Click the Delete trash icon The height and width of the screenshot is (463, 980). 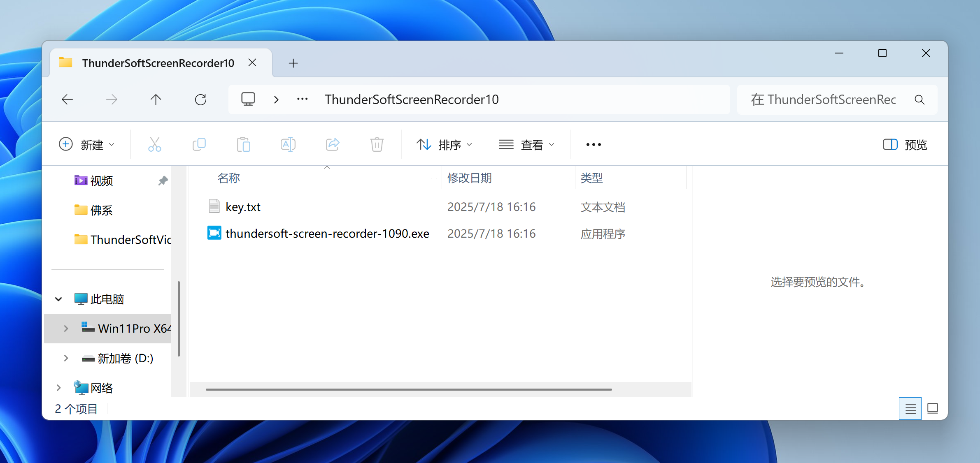377,144
